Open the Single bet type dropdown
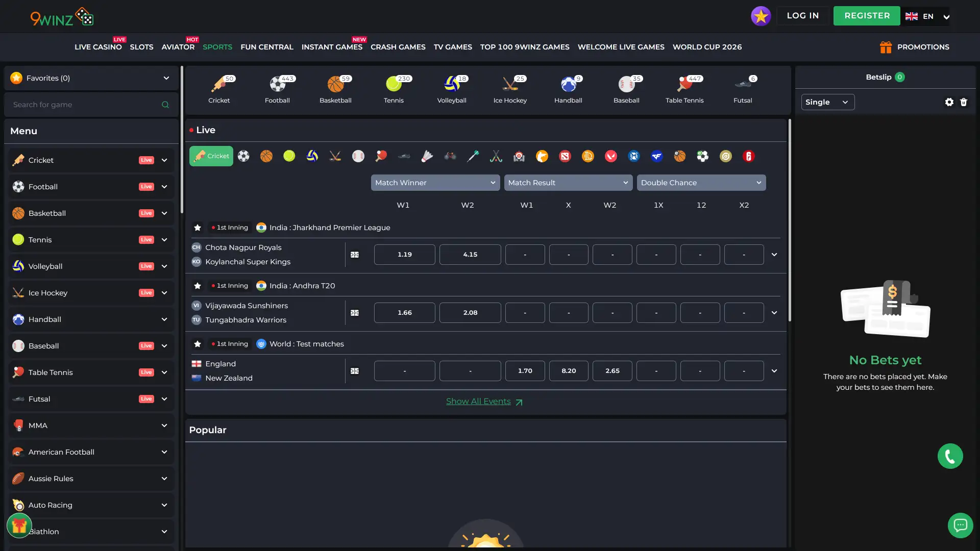The height and width of the screenshot is (551, 980). coord(827,102)
